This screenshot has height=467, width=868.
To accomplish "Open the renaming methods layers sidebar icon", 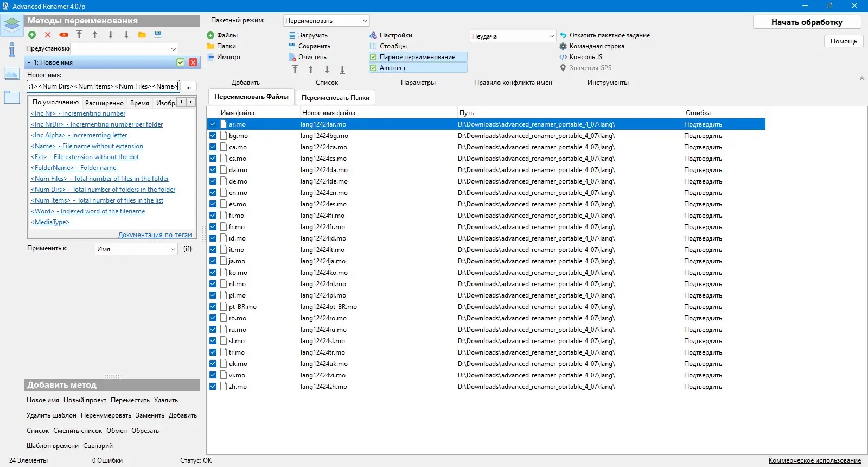I will pos(12,25).
